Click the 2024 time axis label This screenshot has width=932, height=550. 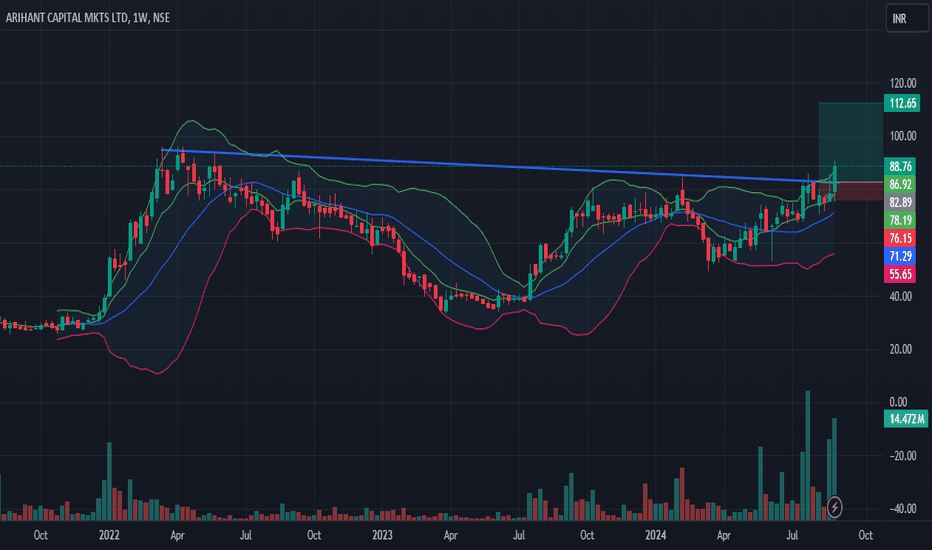point(656,535)
